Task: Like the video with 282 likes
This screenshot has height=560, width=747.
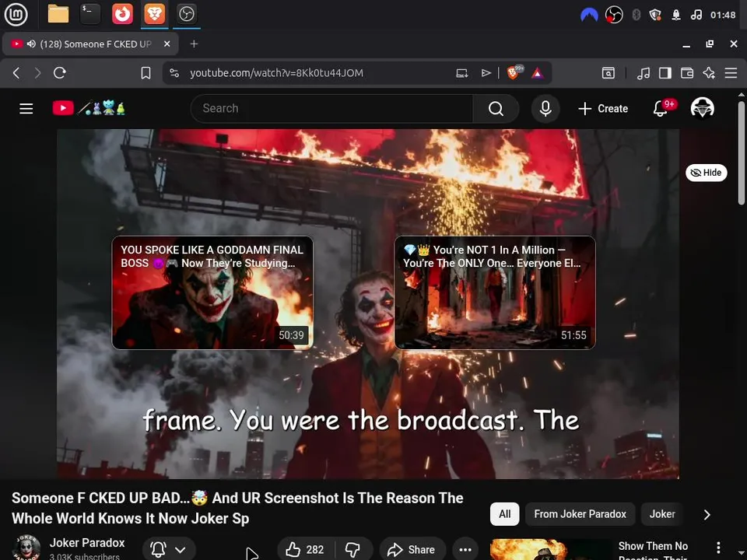Action: [x=305, y=550]
